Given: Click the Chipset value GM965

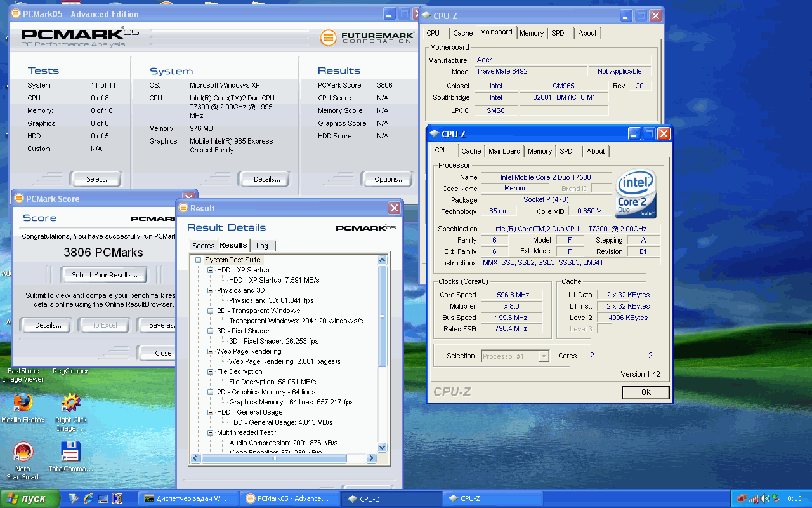Looking at the screenshot, I should pos(564,86).
